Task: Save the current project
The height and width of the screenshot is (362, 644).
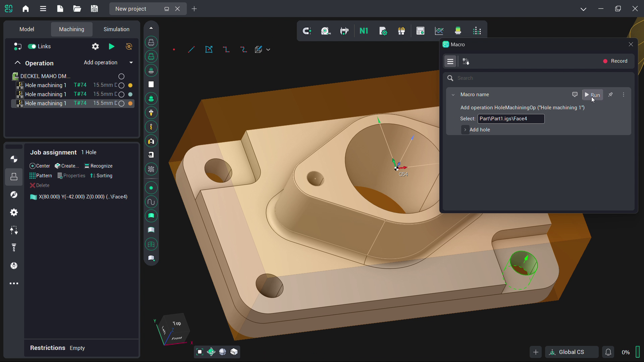Action: [94, 9]
